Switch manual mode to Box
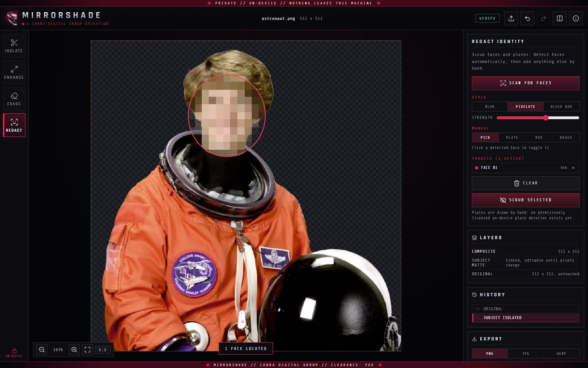This screenshot has height=368, width=588. click(539, 138)
